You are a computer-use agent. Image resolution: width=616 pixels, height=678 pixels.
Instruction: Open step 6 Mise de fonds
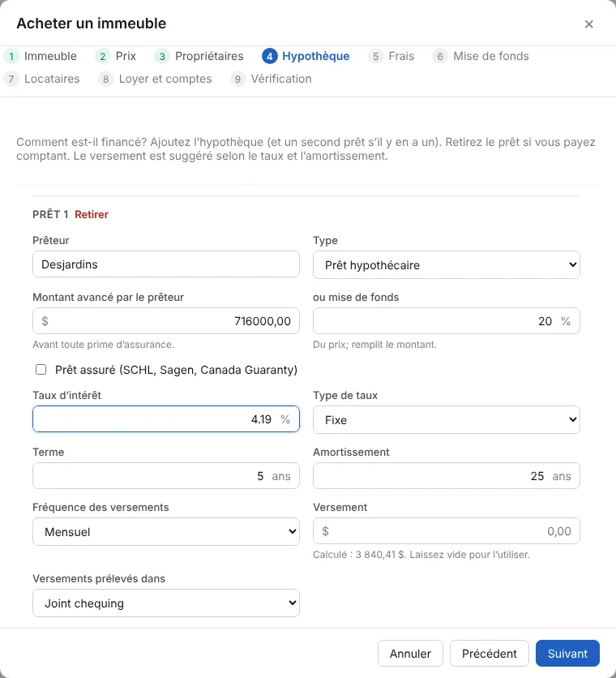tap(481, 56)
